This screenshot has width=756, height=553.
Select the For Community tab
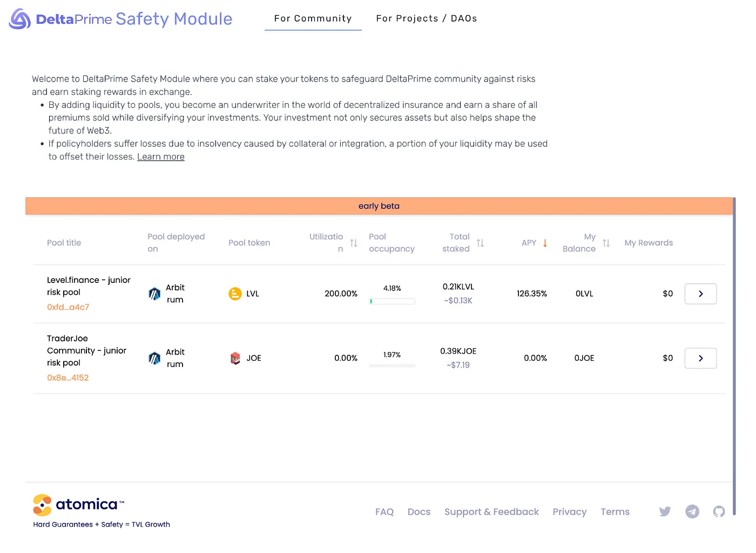click(313, 18)
